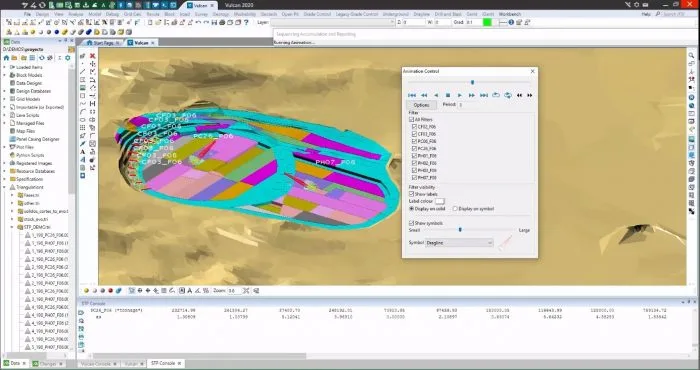Click the Stop button in Animation Control
The height and width of the screenshot is (370, 700).
tap(448, 95)
